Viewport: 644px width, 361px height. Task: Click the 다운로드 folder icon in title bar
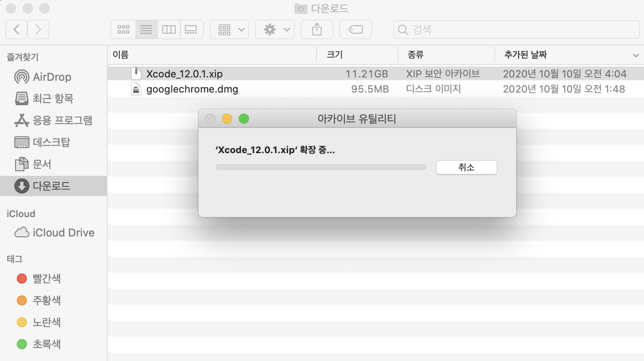(x=301, y=8)
